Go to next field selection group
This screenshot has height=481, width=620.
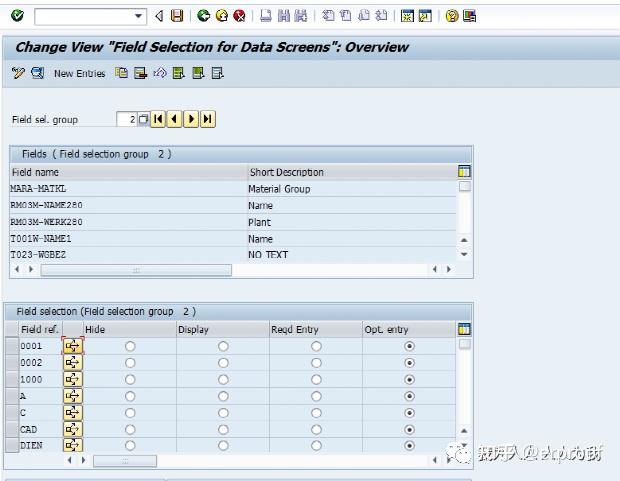point(191,119)
